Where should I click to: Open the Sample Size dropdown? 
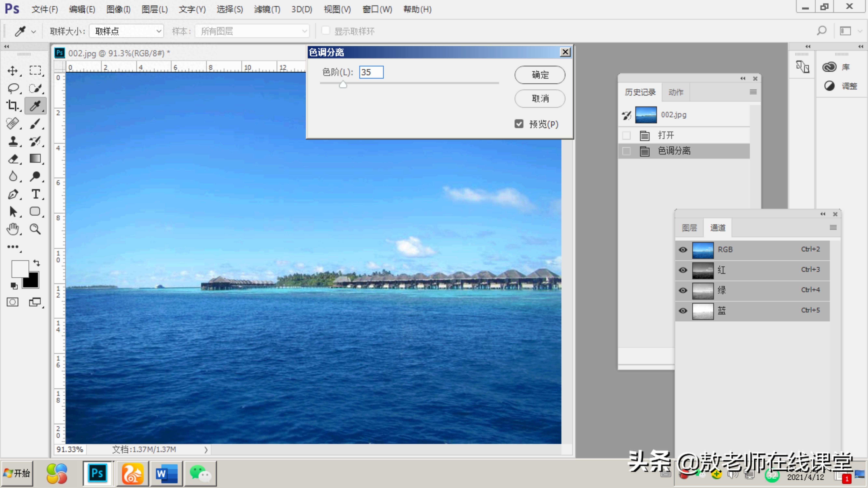tap(126, 31)
